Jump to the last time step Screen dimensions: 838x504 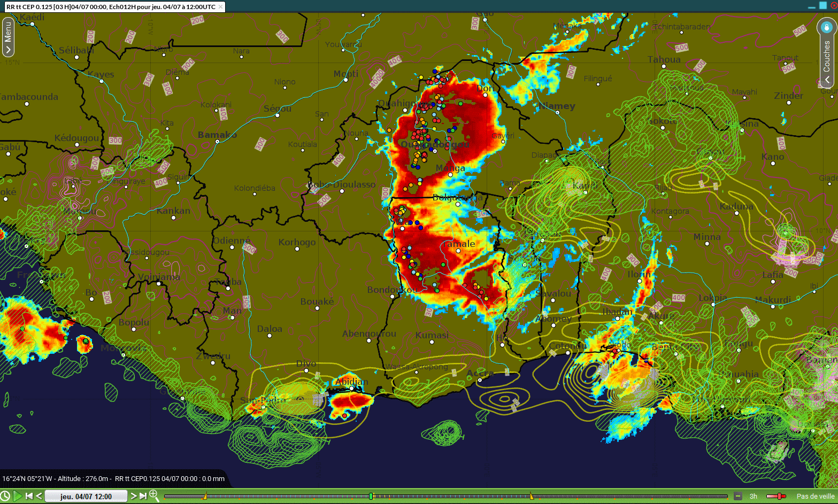(x=143, y=496)
